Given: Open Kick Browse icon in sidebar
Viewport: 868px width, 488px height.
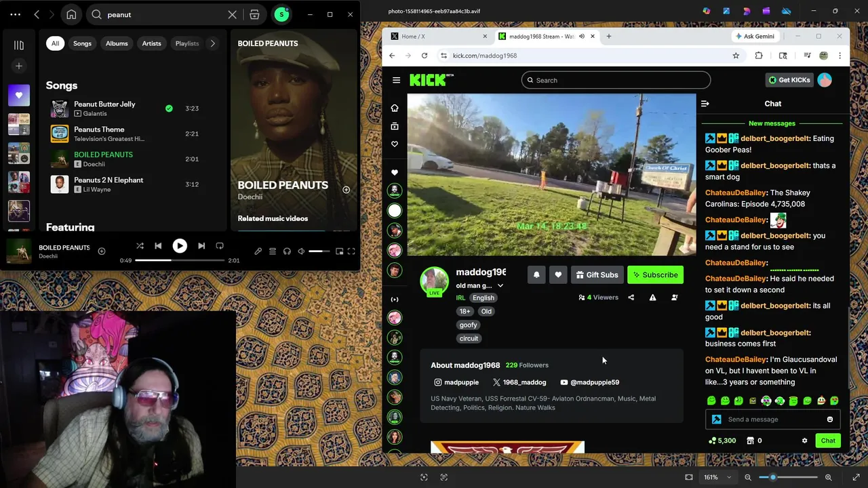Looking at the screenshot, I should (395, 126).
